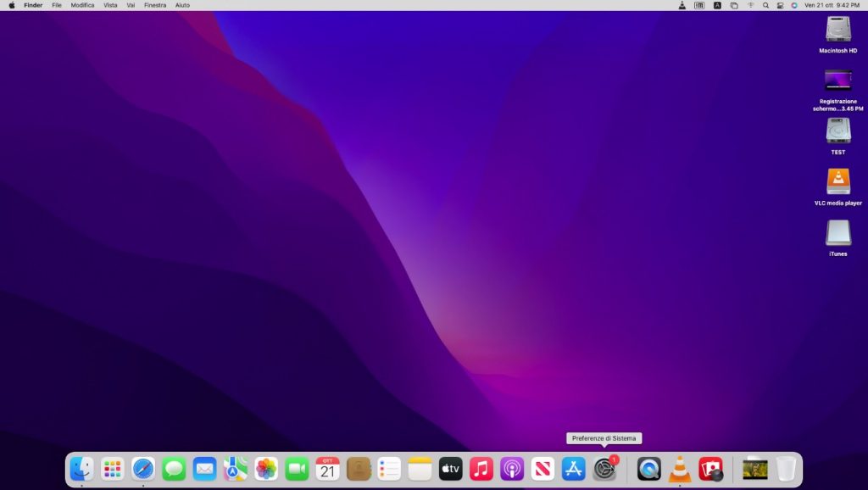The image size is (868, 490).
Task: Select the Macintosh HD desktop drive
Action: 837,31
